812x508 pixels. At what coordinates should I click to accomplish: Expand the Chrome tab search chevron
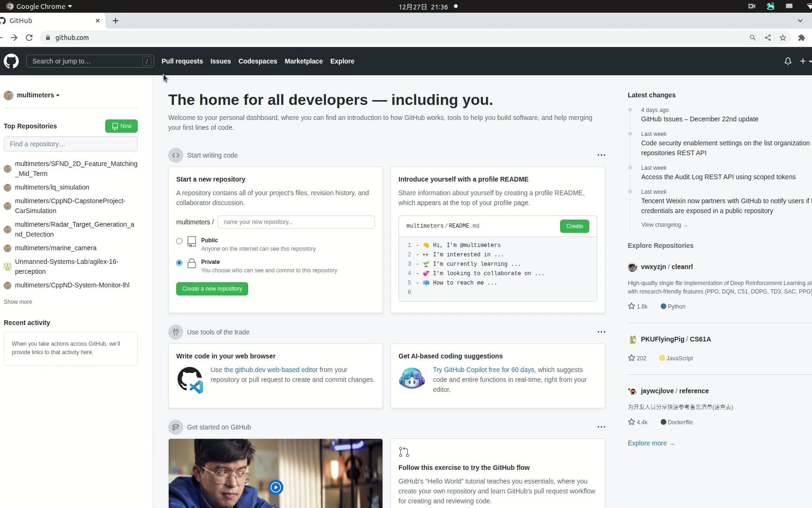pos(800,21)
